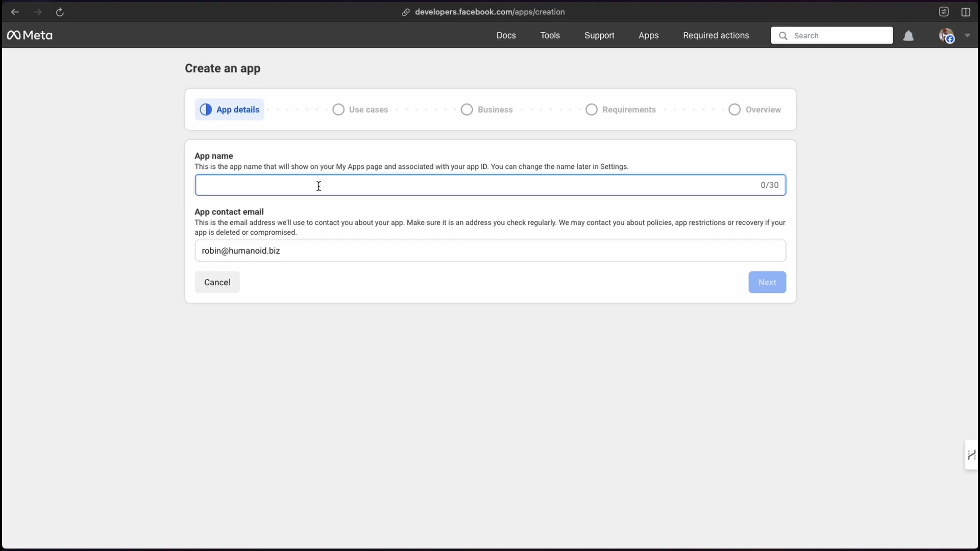
Task: Select the Requirements step
Action: (621, 110)
